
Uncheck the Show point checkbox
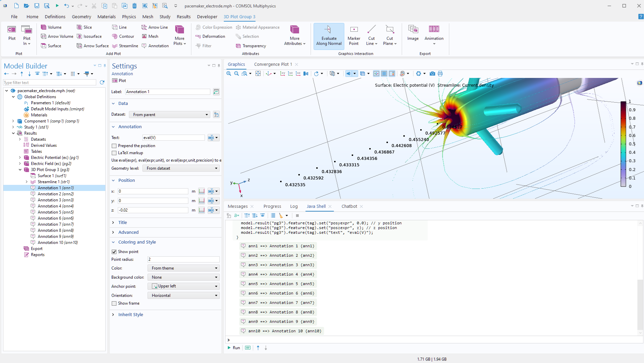tap(114, 252)
